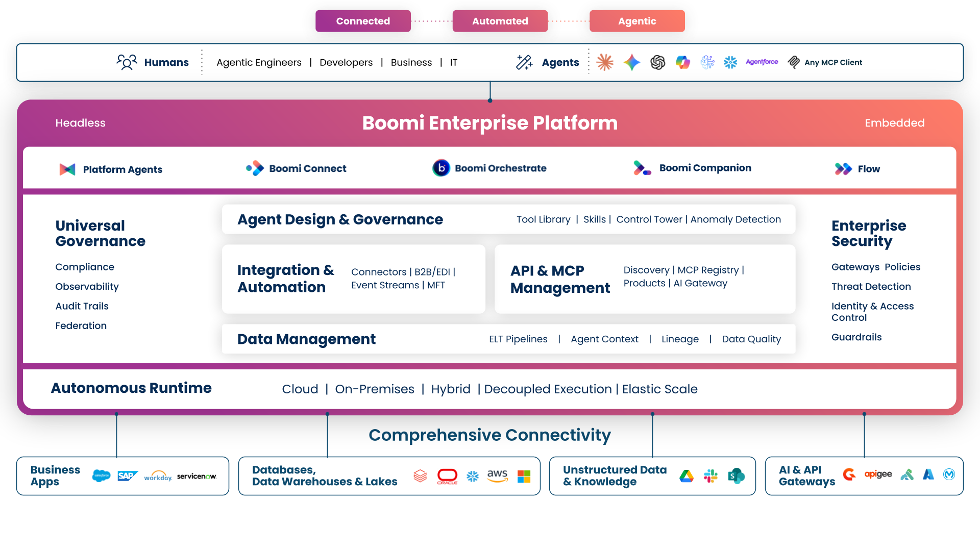Click the AWS logo
This screenshot has height=551, width=980.
[x=498, y=476]
